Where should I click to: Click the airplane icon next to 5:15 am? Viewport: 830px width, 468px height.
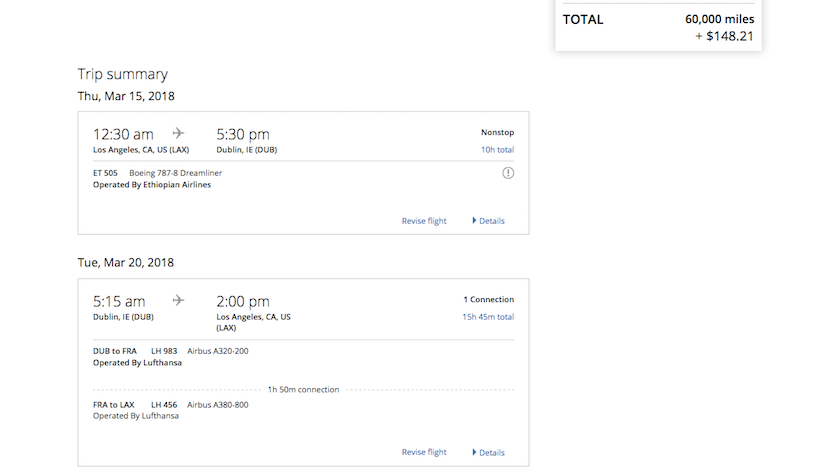tap(179, 300)
